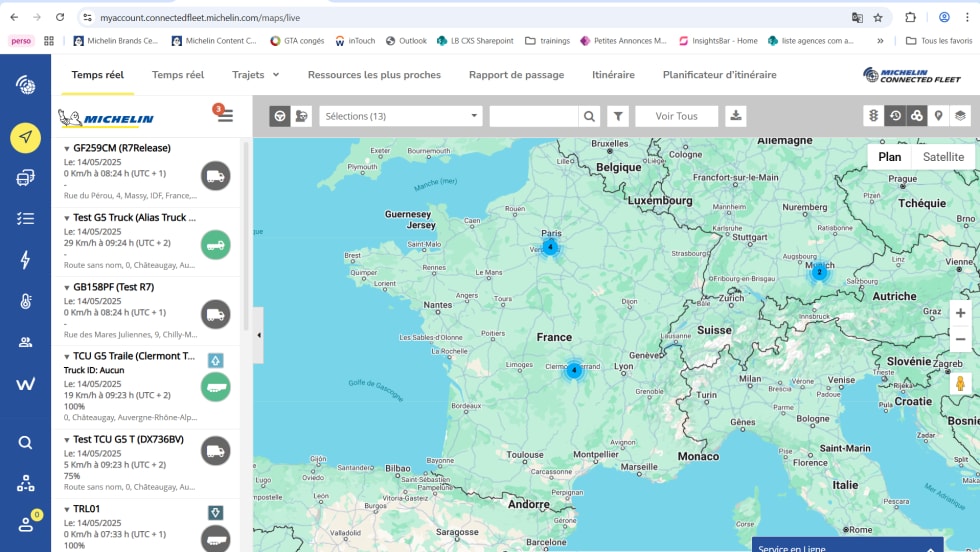Collapse the TCU G5 Traile entry

pyautogui.click(x=66, y=356)
